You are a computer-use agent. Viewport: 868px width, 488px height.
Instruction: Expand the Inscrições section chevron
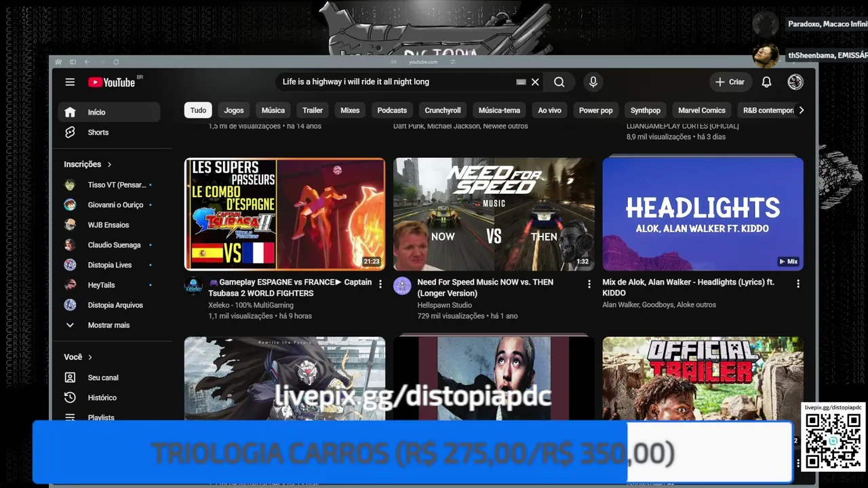click(x=109, y=164)
